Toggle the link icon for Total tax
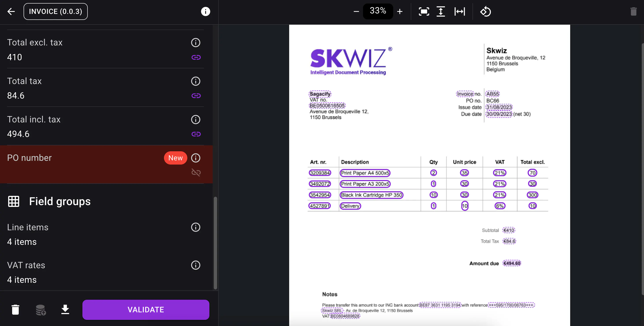The width and height of the screenshot is (644, 326). point(196,96)
